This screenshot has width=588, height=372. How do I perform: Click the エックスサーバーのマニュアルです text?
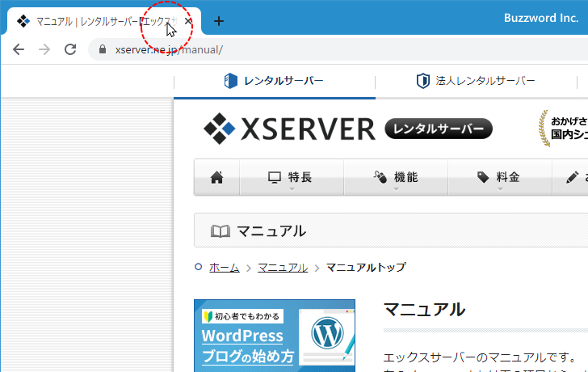(480, 357)
